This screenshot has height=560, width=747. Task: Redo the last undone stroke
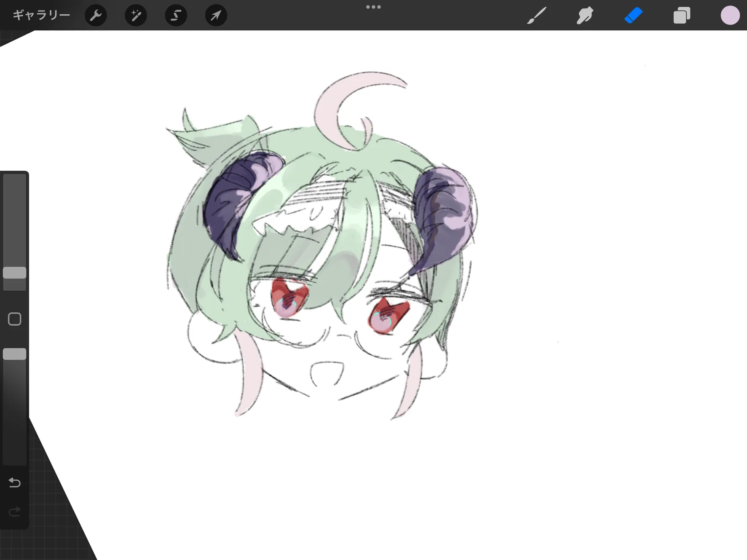point(15,512)
